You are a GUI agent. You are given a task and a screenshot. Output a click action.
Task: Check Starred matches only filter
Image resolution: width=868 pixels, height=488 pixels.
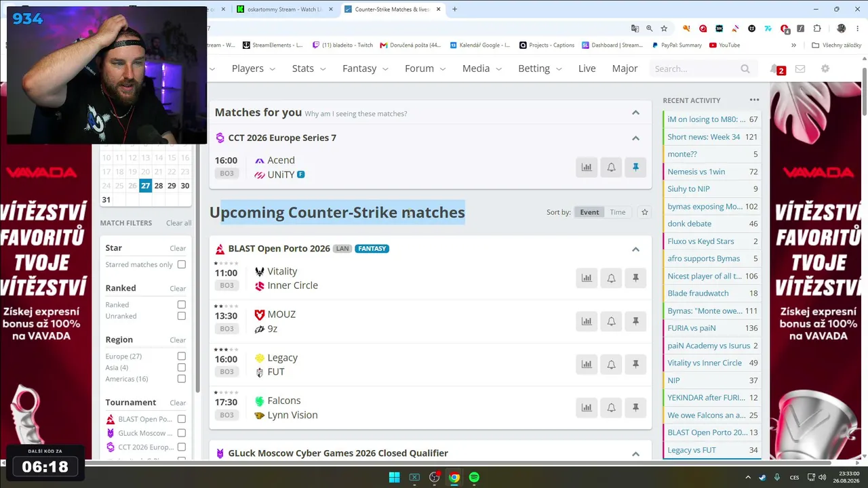(181, 264)
